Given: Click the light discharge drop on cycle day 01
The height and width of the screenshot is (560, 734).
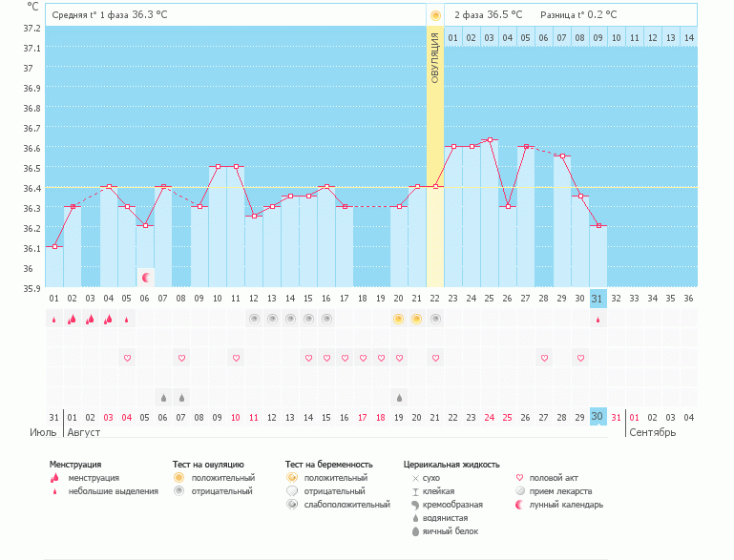Looking at the screenshot, I should (53, 320).
